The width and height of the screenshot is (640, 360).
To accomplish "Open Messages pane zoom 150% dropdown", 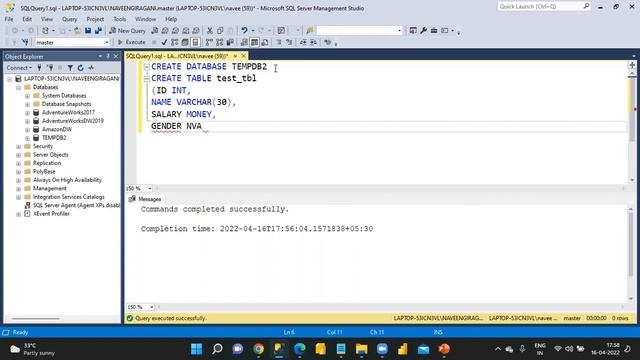I will coord(151,307).
